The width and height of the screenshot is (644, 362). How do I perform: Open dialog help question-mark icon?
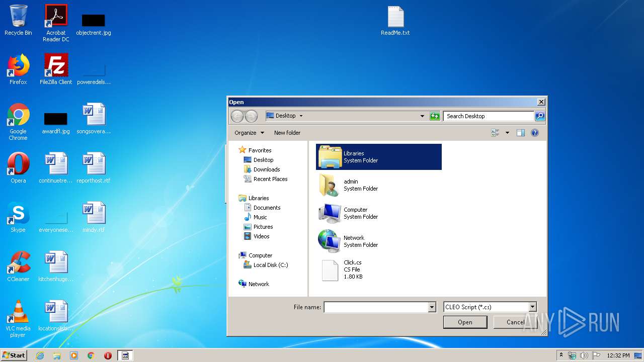click(x=535, y=133)
